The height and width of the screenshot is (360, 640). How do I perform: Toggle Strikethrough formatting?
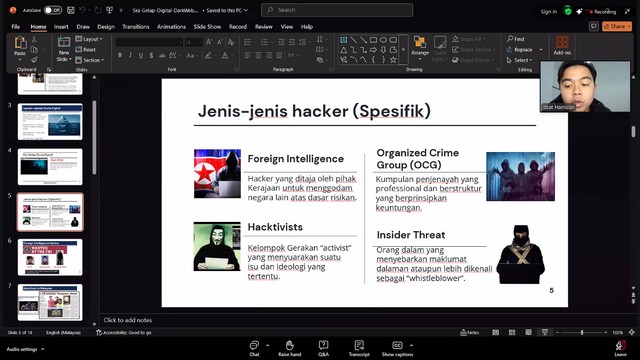[162, 55]
